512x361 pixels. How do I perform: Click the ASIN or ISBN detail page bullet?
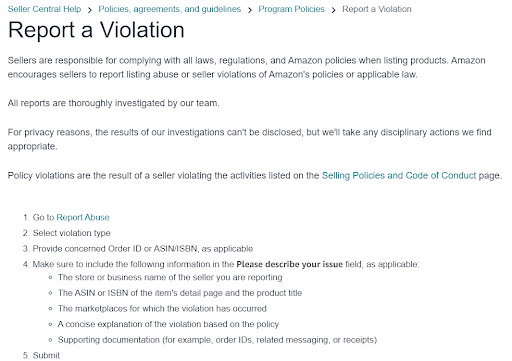coord(180,293)
